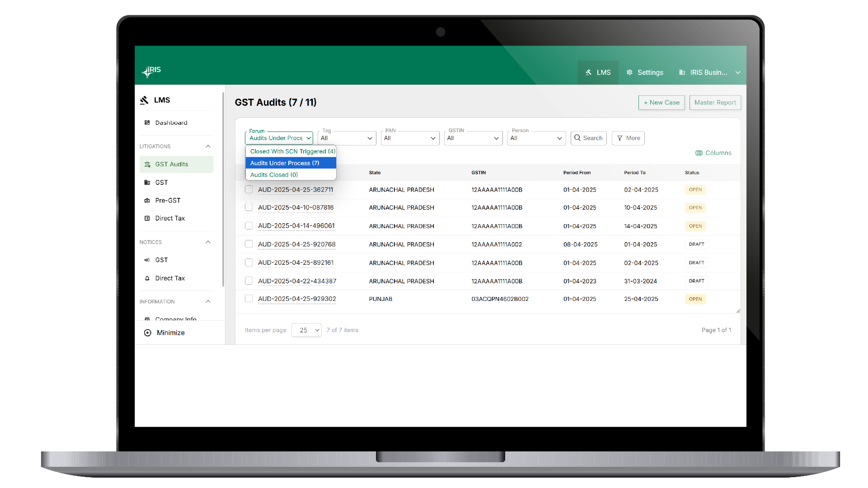Open audit AUD-2025-04-25-362711
Viewport: 868px width, 488px height.
[296, 190]
